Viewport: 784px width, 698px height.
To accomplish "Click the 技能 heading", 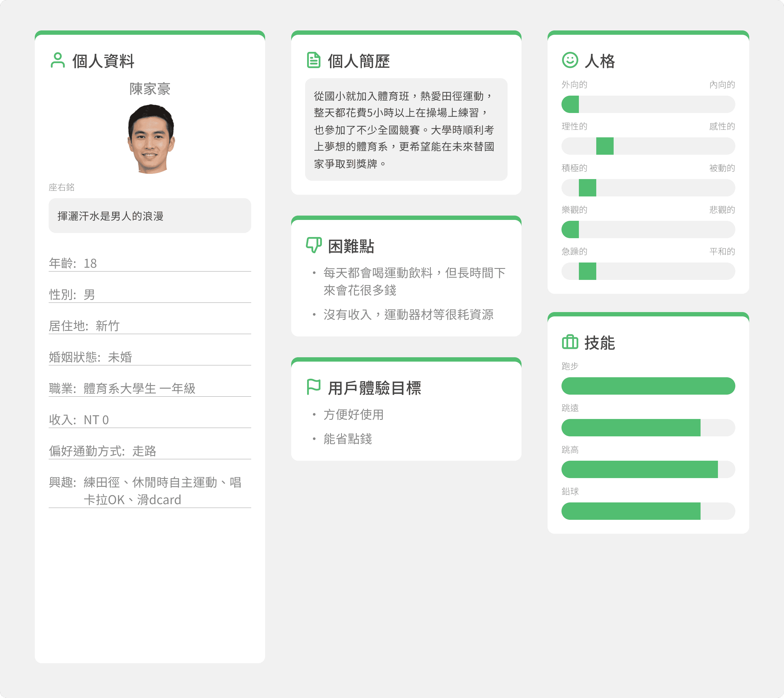I will coord(599,343).
